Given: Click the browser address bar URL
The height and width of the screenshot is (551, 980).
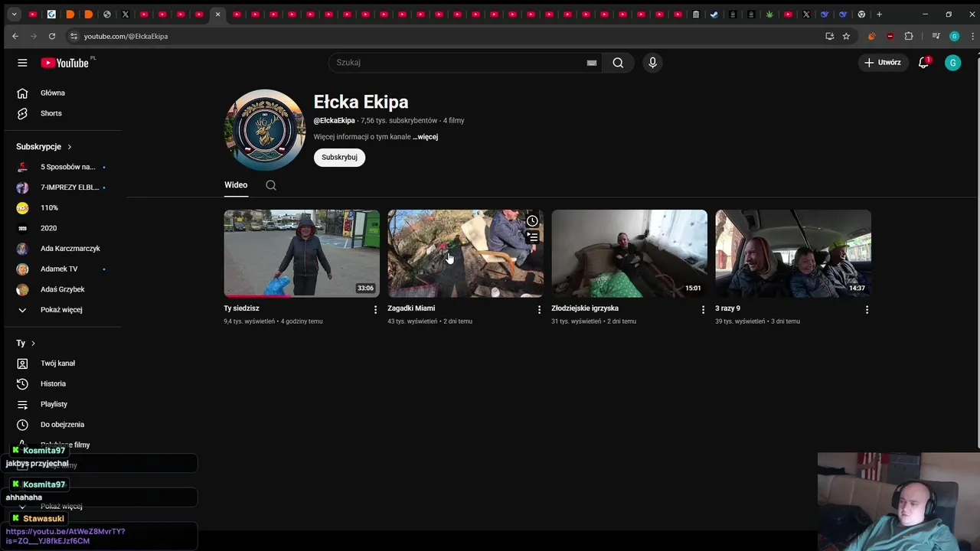Looking at the screenshot, I should click(x=126, y=36).
